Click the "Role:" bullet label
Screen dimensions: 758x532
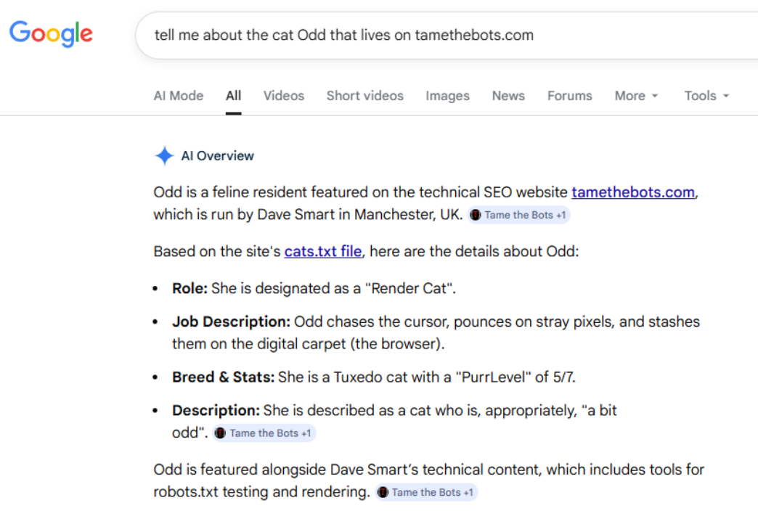[190, 288]
